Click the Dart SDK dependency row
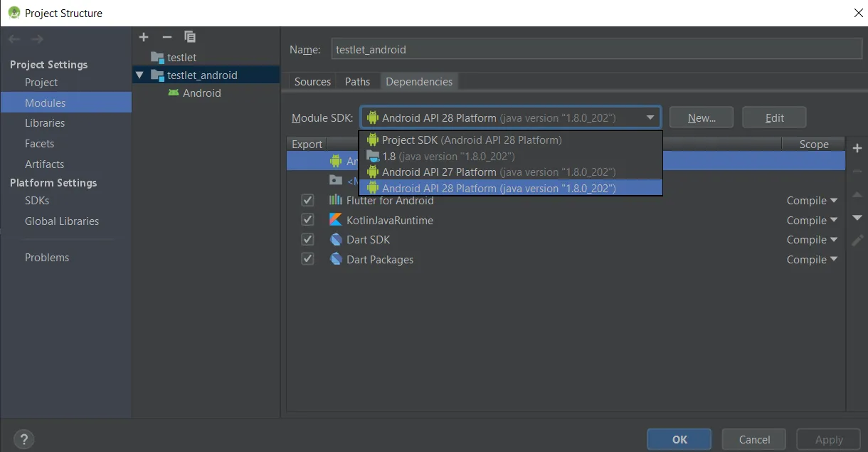The image size is (868, 452). pos(566,240)
